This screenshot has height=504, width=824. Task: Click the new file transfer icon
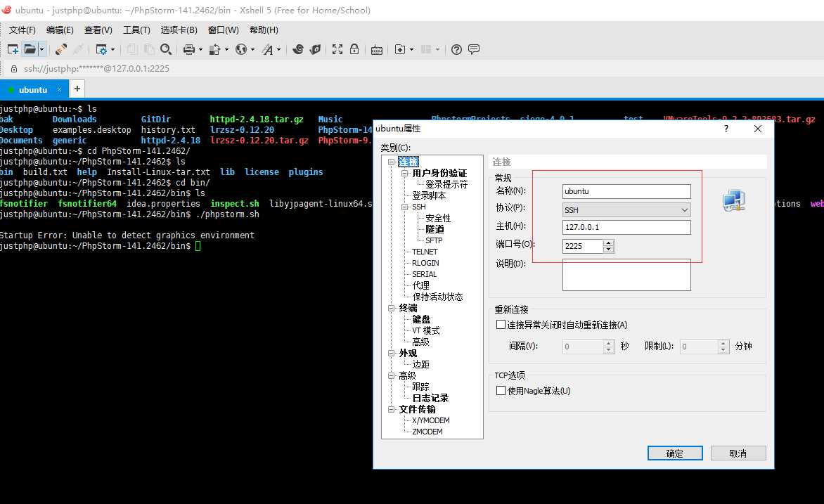click(x=400, y=49)
